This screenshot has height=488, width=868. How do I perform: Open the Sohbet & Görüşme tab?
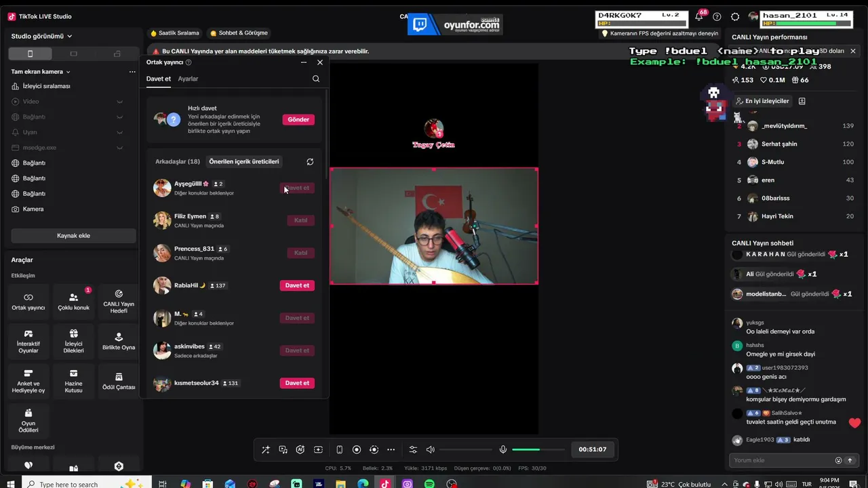pyautogui.click(x=239, y=33)
